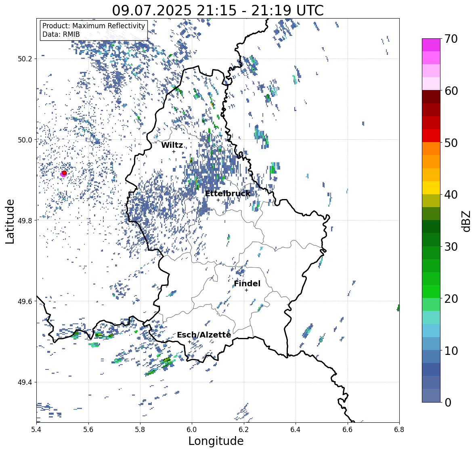
Task: Pick the blue-grey bottom swatch of the colorbar
Action: tap(431, 396)
